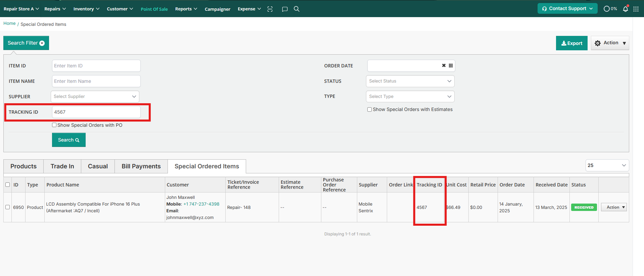Focus the Enter Item Name field

click(x=96, y=81)
